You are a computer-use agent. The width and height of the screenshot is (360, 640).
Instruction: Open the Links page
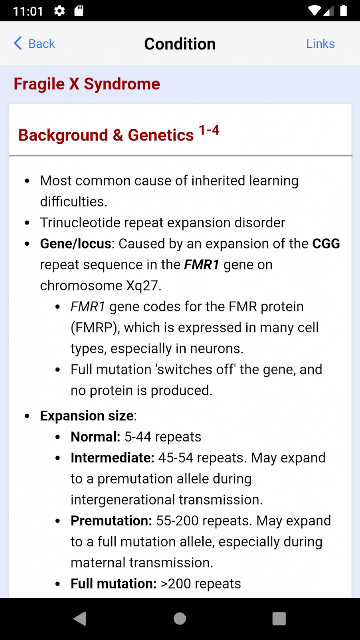(320, 44)
